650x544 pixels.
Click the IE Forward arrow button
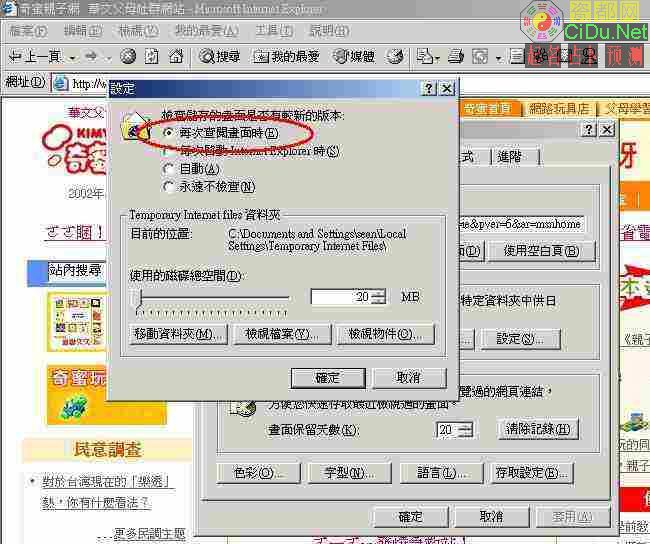pyautogui.click(x=91, y=57)
